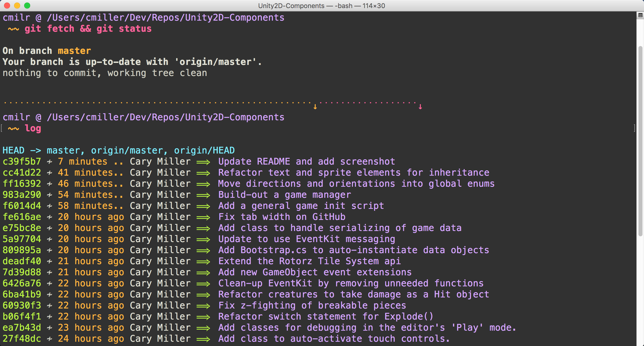Click commit hash cc41d22
The image size is (644, 346).
tap(22, 173)
